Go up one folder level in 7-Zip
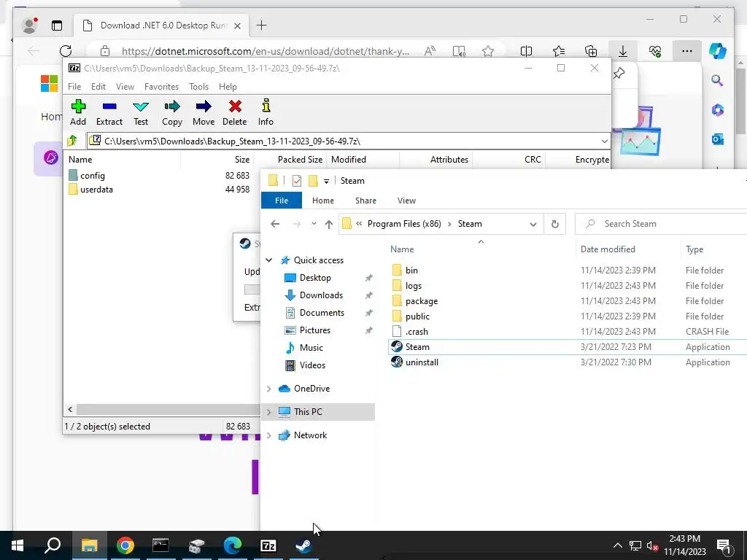This screenshot has height=560, width=747. tap(72, 141)
